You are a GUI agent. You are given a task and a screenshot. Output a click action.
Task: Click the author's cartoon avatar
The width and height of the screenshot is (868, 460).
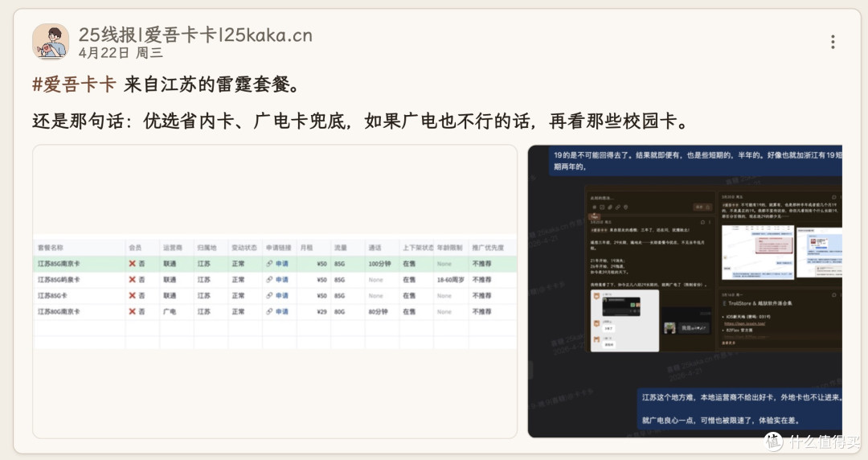51,42
